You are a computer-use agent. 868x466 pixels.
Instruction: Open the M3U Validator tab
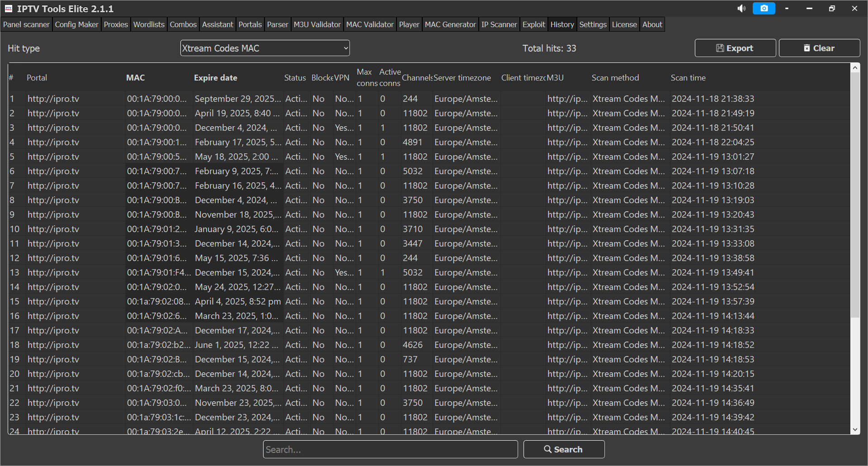pyautogui.click(x=317, y=24)
